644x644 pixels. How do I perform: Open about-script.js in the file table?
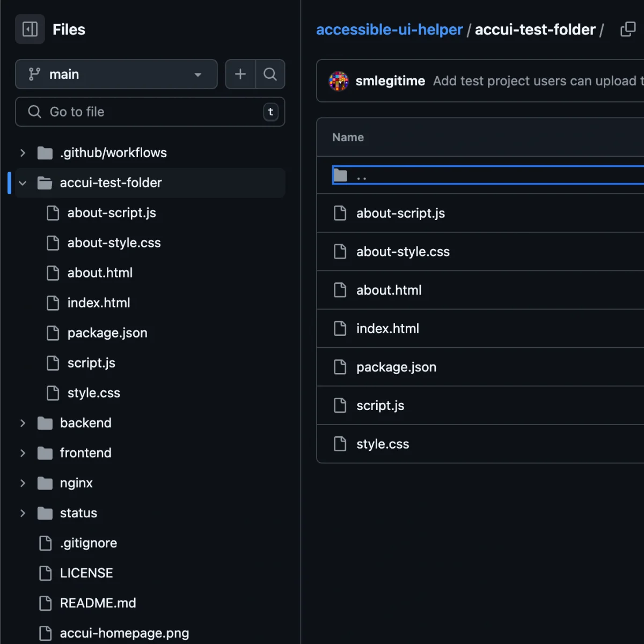click(x=400, y=214)
